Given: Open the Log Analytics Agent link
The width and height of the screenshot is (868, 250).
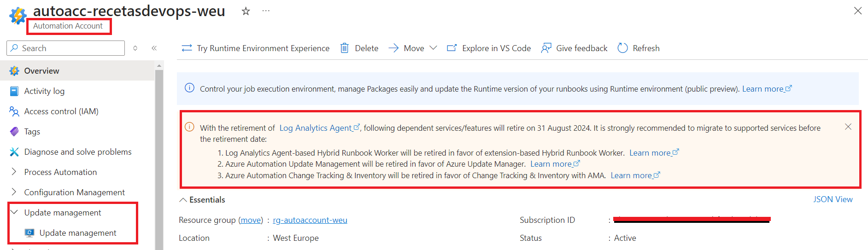Looking at the screenshot, I should (319, 128).
